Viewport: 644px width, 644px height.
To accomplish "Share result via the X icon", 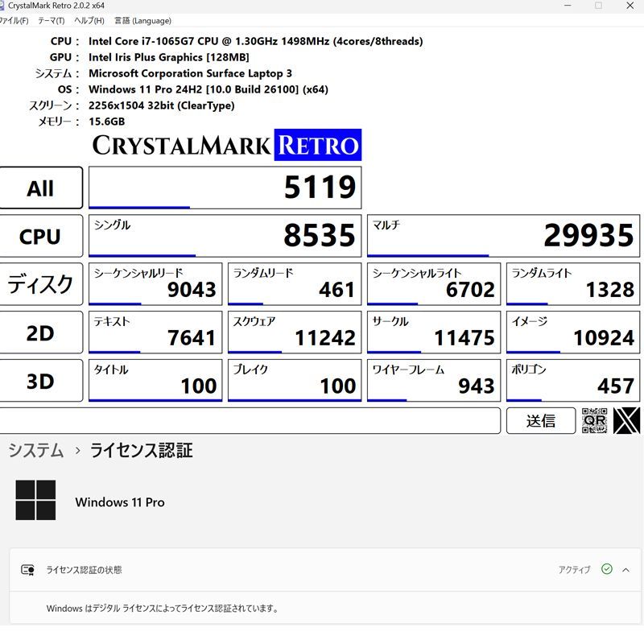I will point(626,420).
